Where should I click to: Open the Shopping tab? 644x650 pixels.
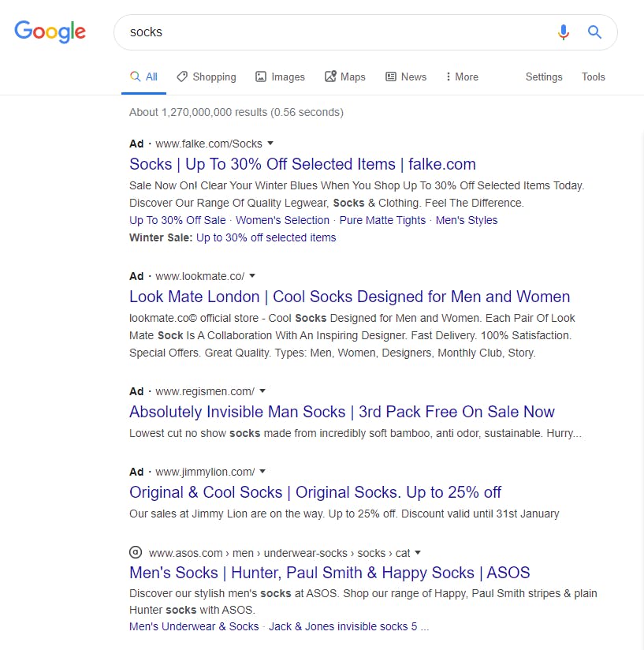pos(206,77)
